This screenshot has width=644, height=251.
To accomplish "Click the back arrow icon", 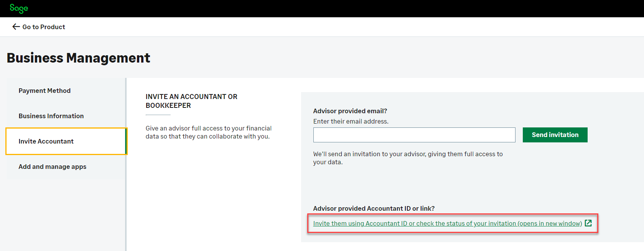I will point(16,26).
